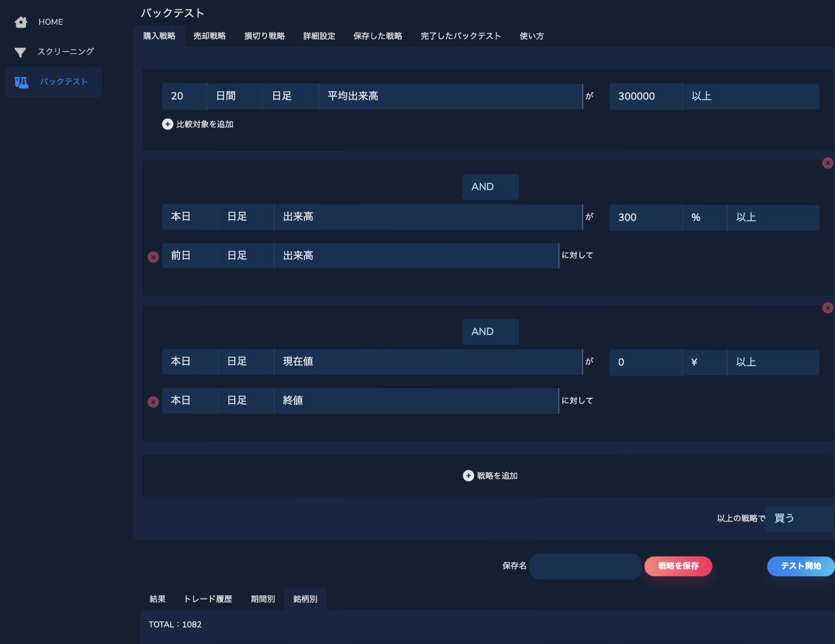Open 本日 dropdown in 終値 row
Screen dimensions: 835x644
click(190, 401)
